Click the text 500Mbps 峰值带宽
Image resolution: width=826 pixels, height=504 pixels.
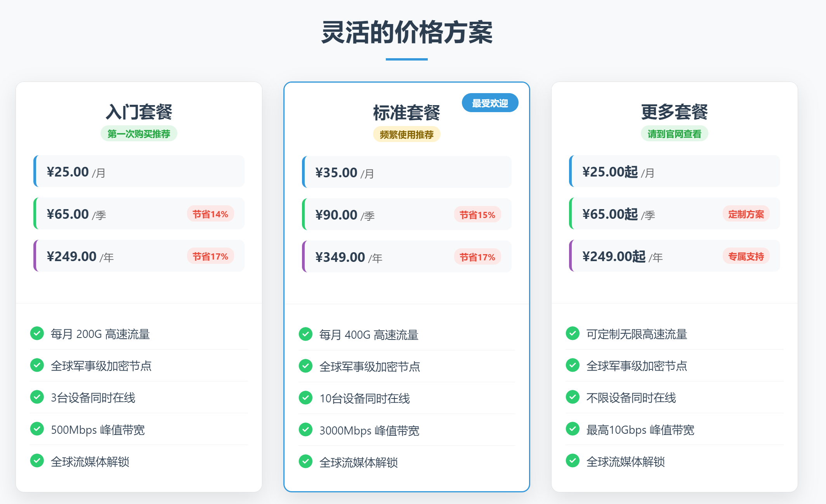pyautogui.click(x=98, y=430)
